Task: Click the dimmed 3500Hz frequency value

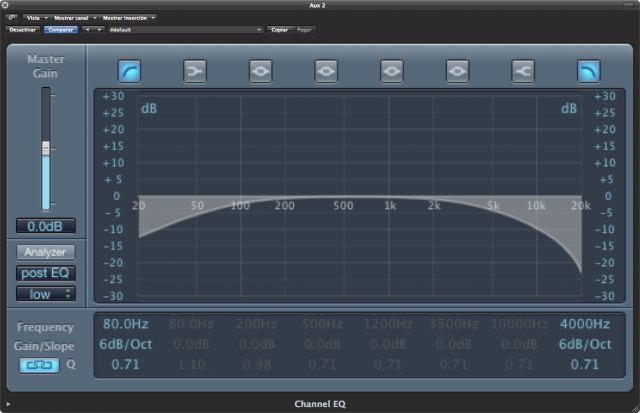Action: point(453,324)
